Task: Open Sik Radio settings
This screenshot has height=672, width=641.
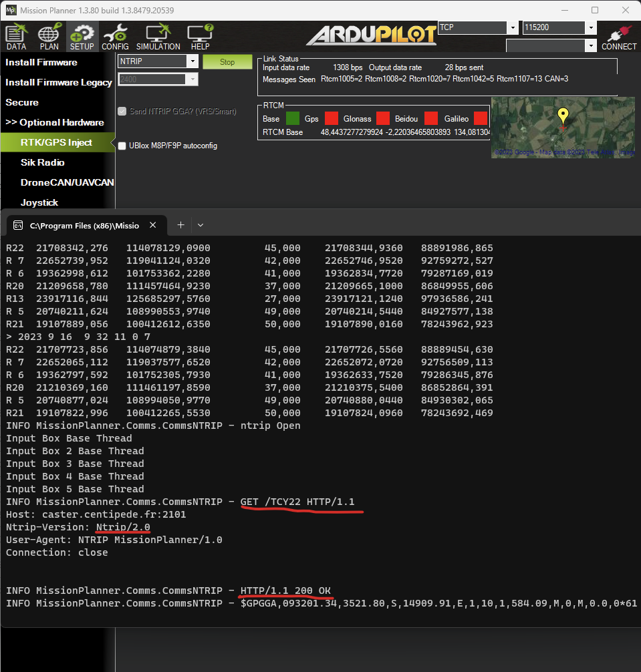Action: [x=43, y=162]
